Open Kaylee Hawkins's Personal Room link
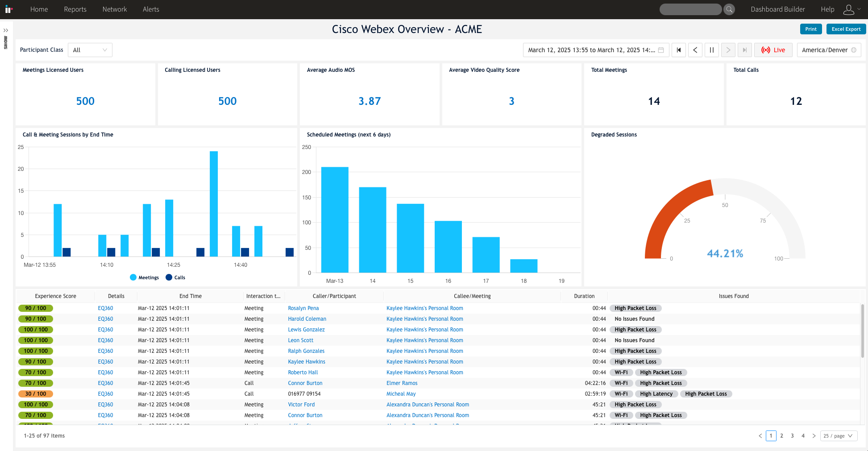This screenshot has width=868, height=451. point(424,308)
